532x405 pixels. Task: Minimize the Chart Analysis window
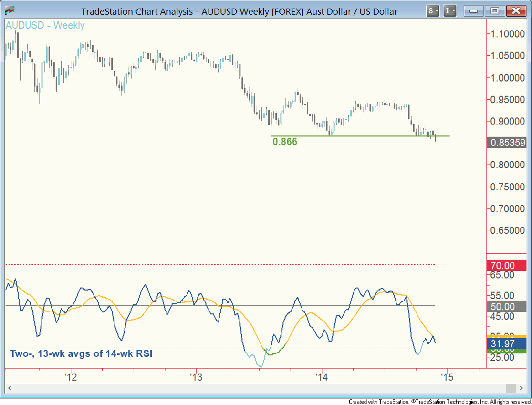point(474,11)
